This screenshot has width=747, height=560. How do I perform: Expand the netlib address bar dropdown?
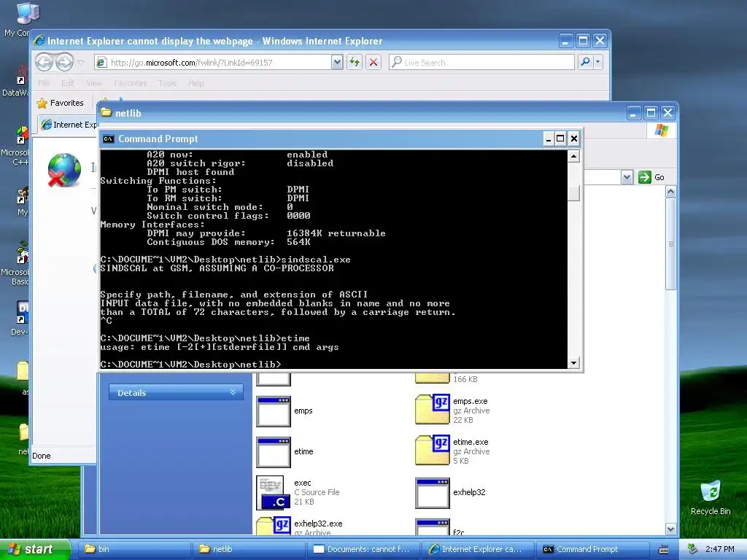tap(627, 177)
